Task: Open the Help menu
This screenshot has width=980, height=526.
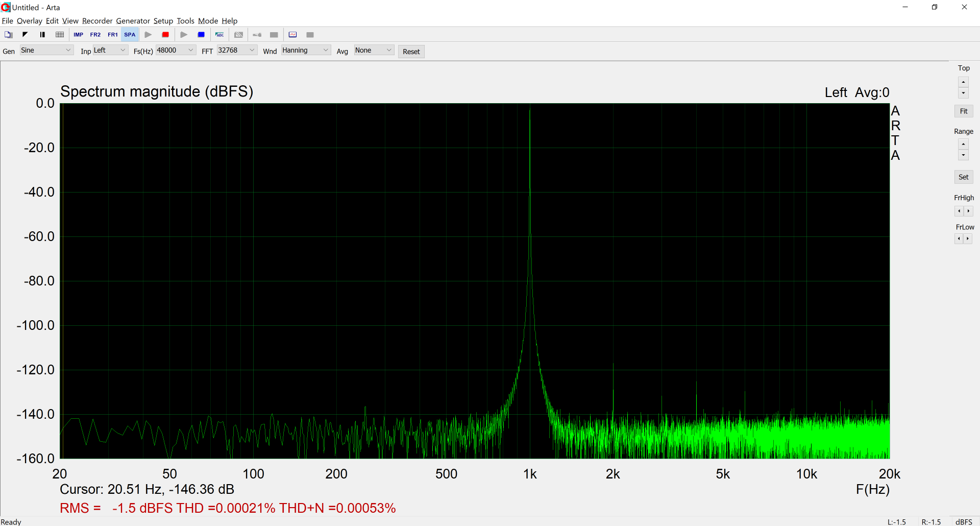Action: click(x=230, y=21)
